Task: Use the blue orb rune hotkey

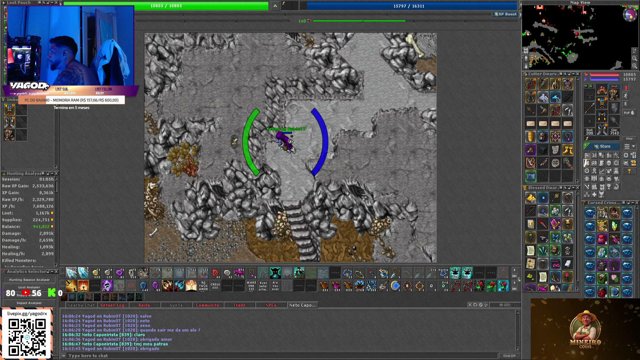Action: [x=395, y=285]
